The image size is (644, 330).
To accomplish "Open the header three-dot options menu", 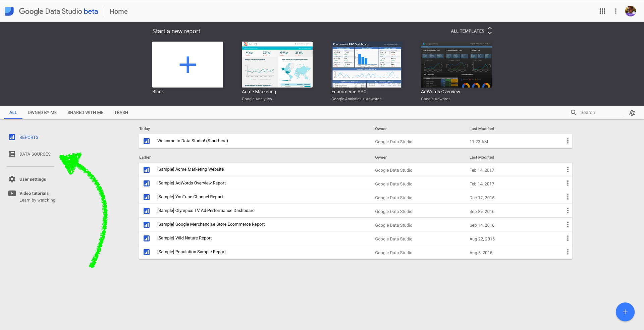I will click(616, 11).
